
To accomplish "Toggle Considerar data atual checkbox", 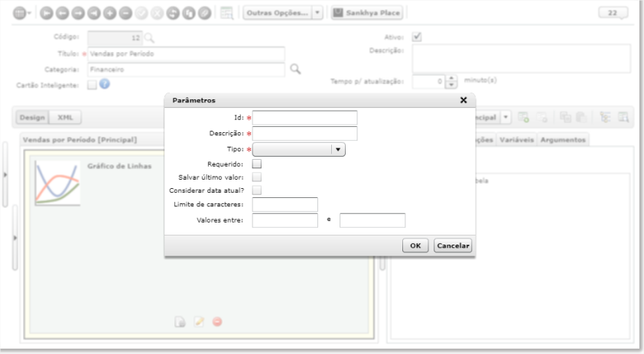I will pos(257,190).
